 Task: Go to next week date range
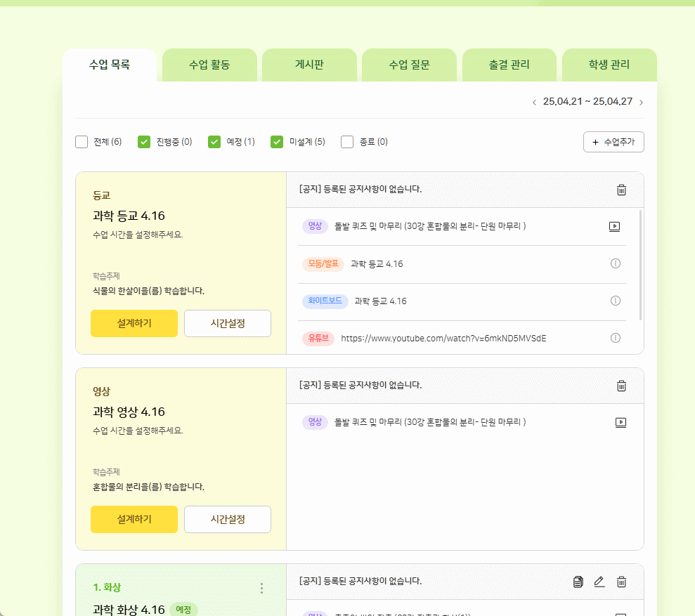coord(641,103)
